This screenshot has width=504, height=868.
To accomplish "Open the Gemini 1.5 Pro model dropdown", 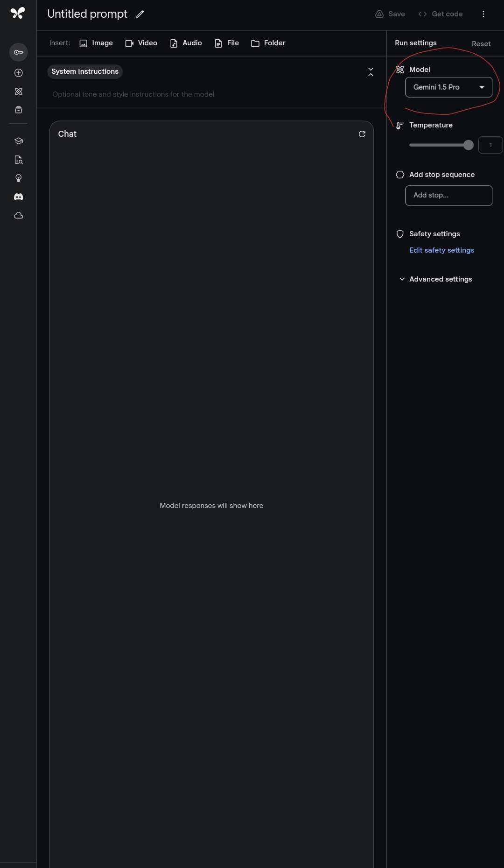I will pos(449,87).
